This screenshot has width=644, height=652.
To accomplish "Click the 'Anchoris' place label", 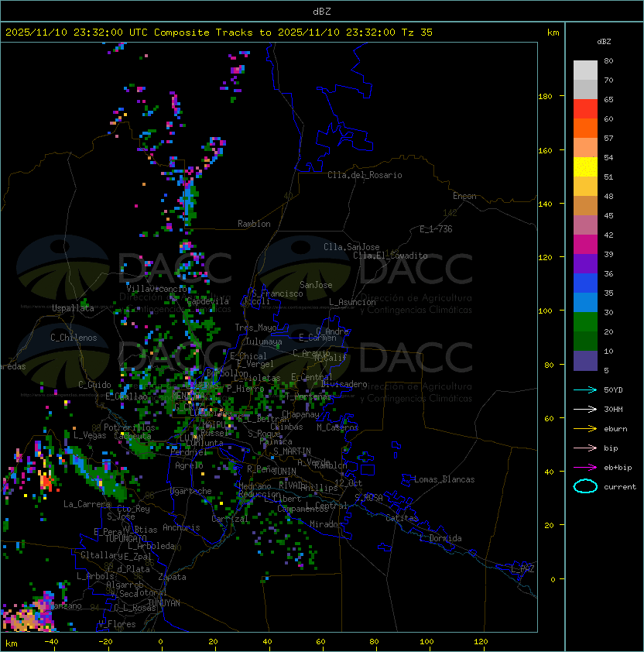I will pos(181,527).
